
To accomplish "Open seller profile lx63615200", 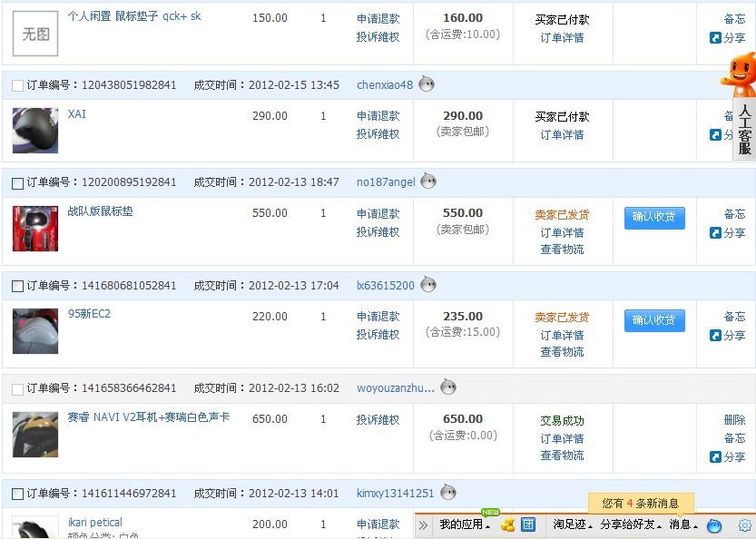I will 386,286.
